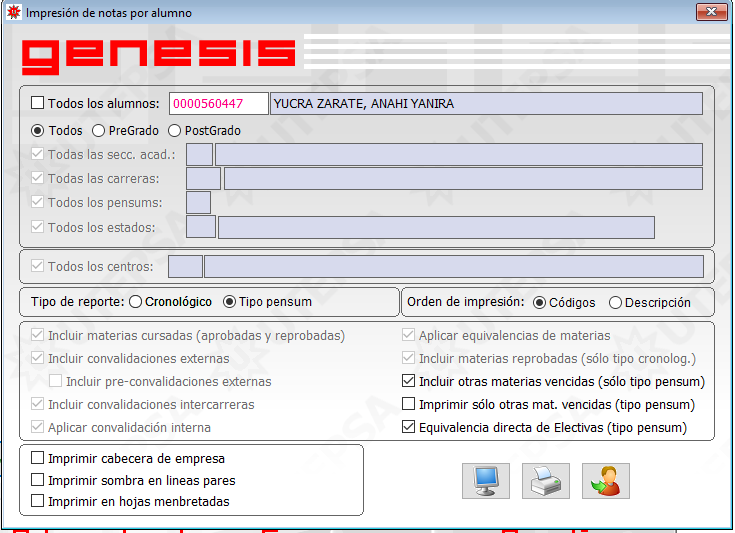Click the estados description field
This screenshot has height=533, width=735.
[436, 227]
